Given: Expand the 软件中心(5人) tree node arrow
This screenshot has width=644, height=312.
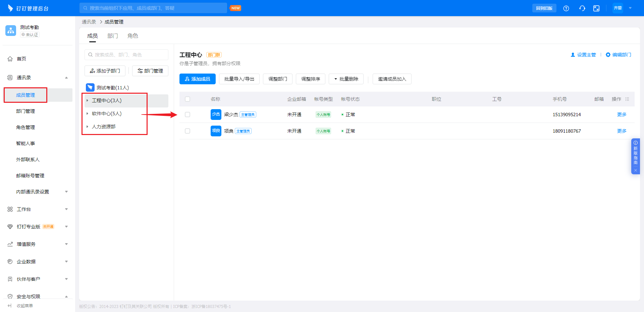Looking at the screenshot, I should click(88, 114).
